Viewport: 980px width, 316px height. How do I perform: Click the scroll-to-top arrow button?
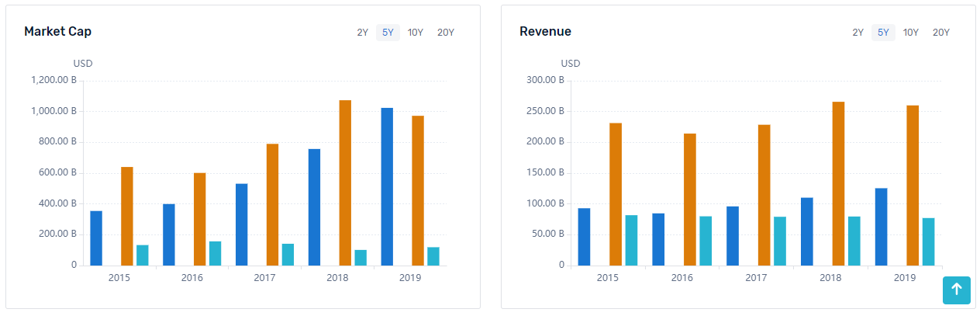click(x=956, y=290)
